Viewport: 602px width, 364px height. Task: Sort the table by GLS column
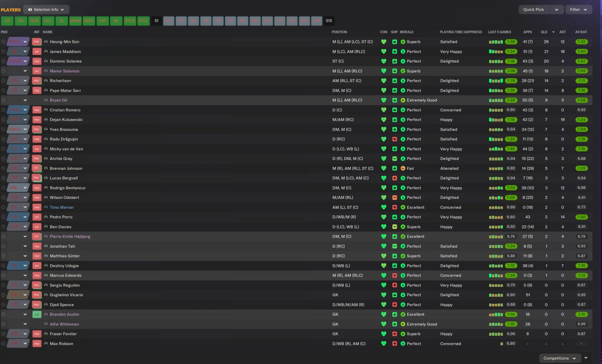click(x=544, y=32)
